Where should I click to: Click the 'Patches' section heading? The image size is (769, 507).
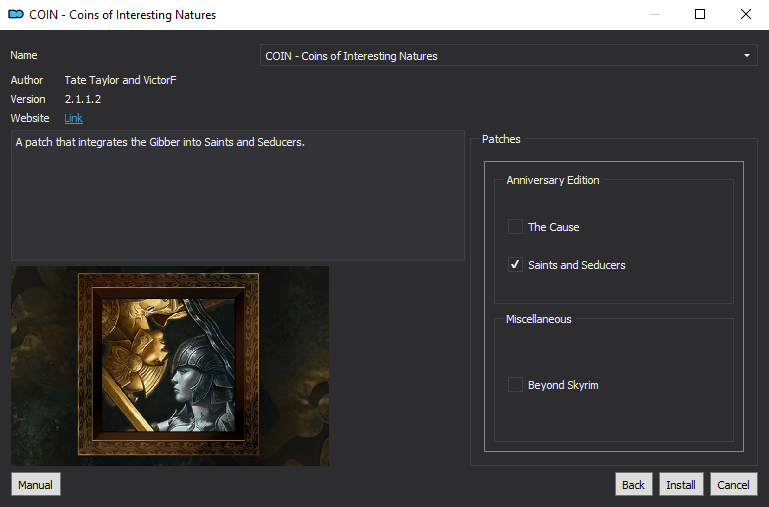click(501, 139)
